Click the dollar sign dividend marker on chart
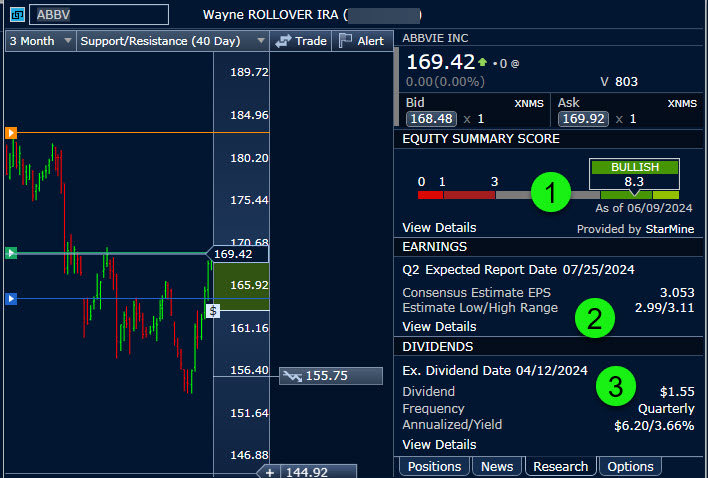The width and height of the screenshot is (708, 478). (212, 311)
